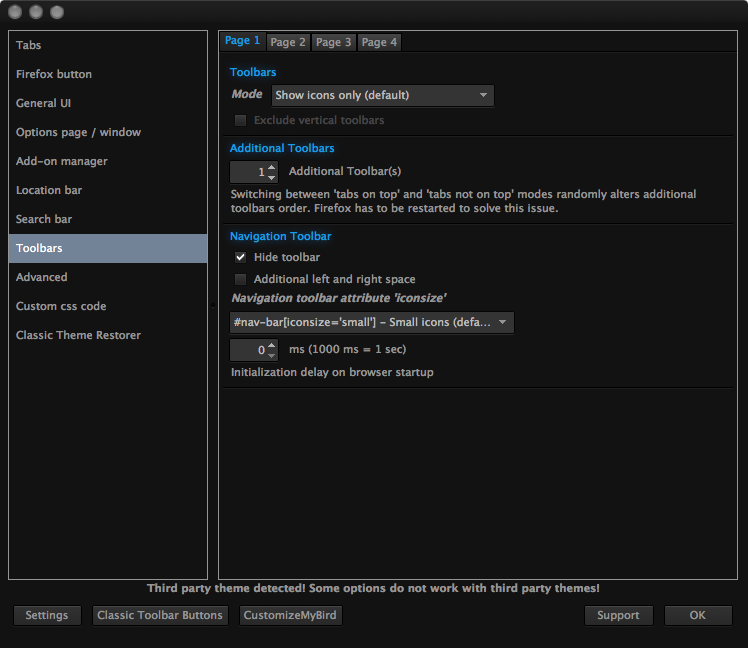The image size is (748, 648).
Task: Switch to Page 1 tab
Action: pos(242,41)
